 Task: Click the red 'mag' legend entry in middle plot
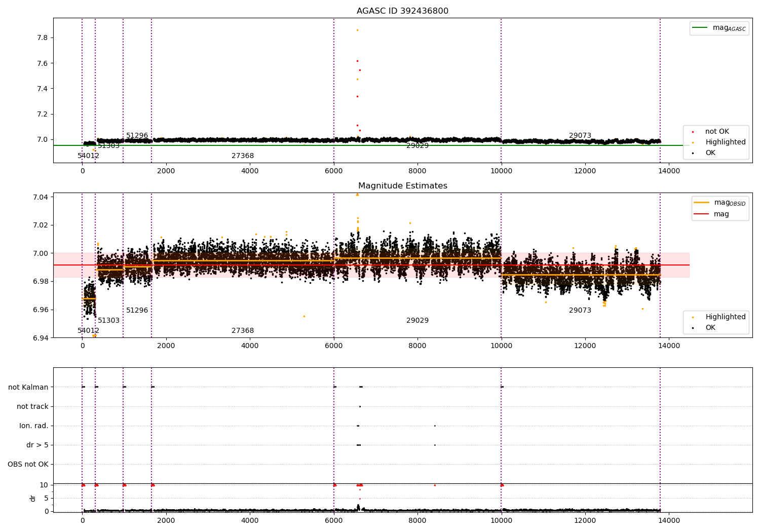coord(712,214)
